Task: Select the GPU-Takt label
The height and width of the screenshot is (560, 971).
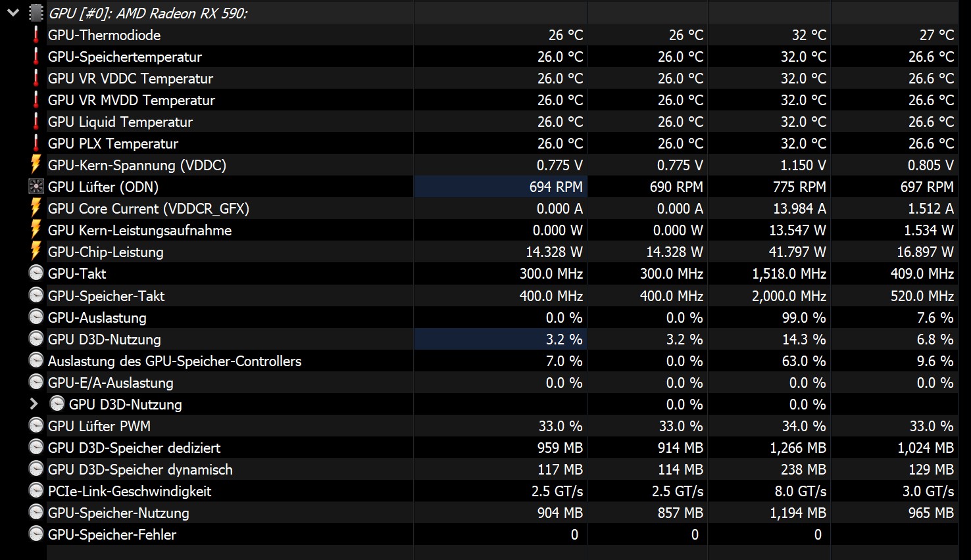Action: click(77, 273)
